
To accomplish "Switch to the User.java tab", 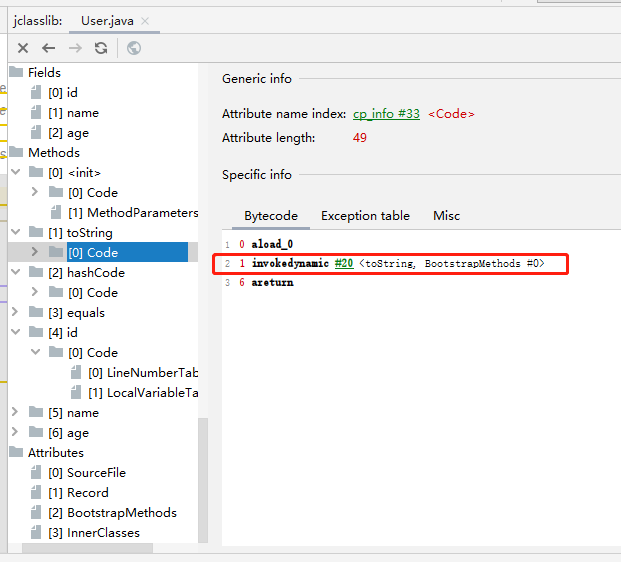I will [107, 21].
